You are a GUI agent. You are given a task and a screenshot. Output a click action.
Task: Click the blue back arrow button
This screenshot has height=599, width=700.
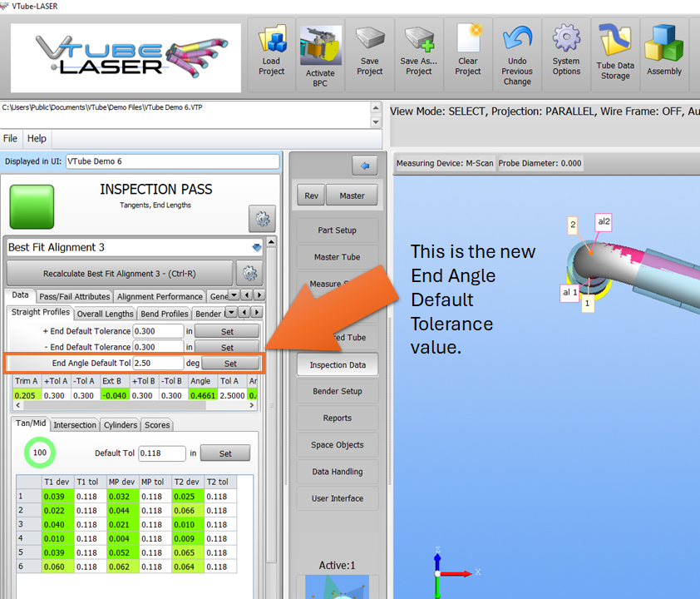point(365,166)
